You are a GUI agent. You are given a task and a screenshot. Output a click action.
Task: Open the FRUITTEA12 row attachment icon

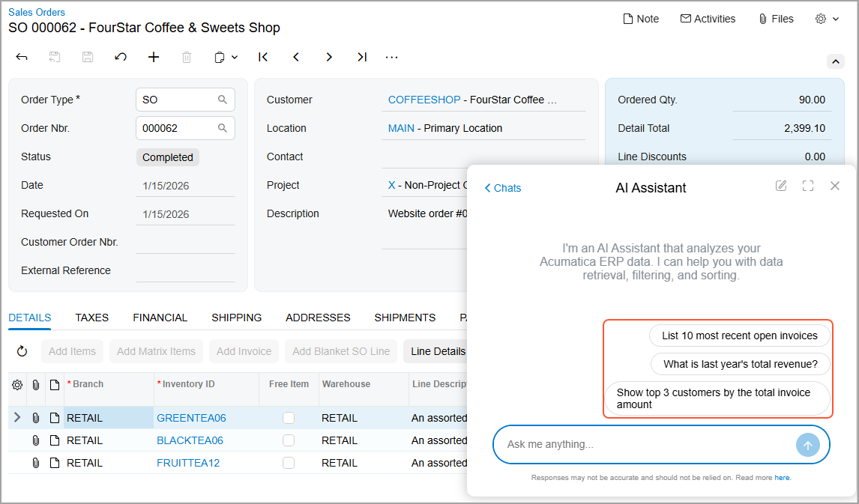point(36,463)
